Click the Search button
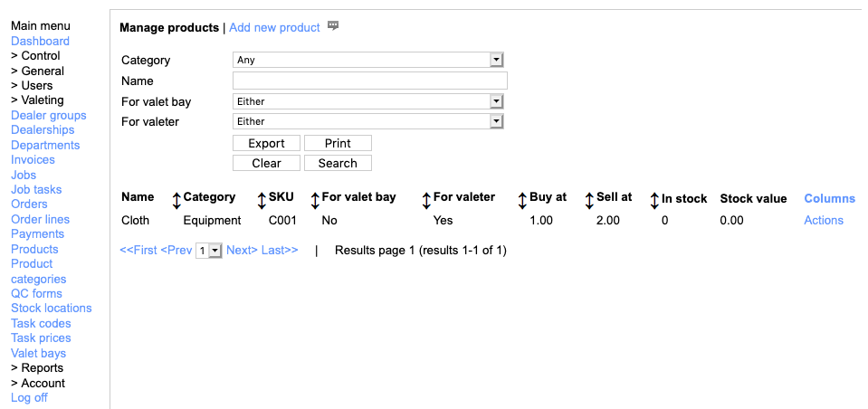 (338, 164)
